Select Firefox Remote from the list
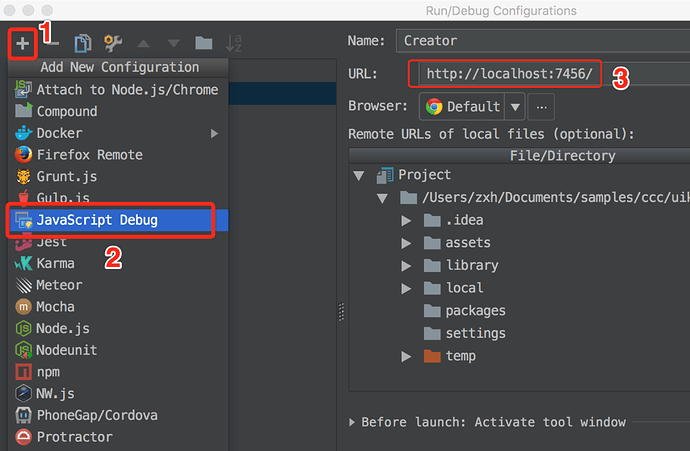 89,154
